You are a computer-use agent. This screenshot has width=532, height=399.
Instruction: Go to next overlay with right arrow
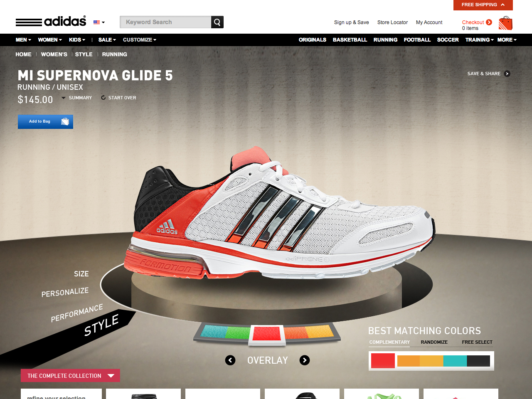(x=305, y=360)
